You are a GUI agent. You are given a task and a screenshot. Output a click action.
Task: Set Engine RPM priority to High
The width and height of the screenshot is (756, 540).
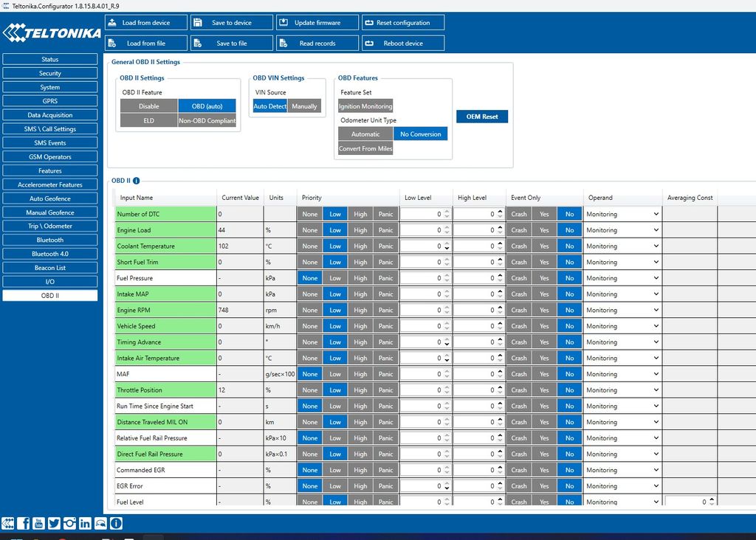360,311
